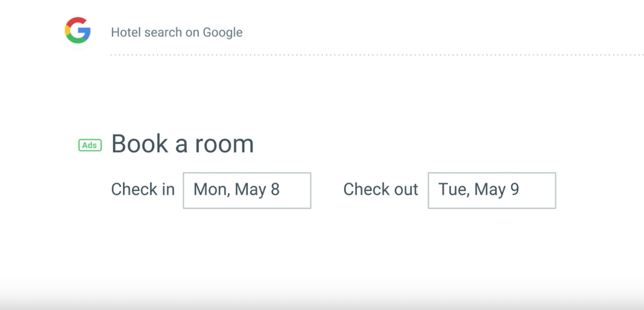Click Tue in the Check out box
This screenshot has width=644, height=310.
[452, 189]
